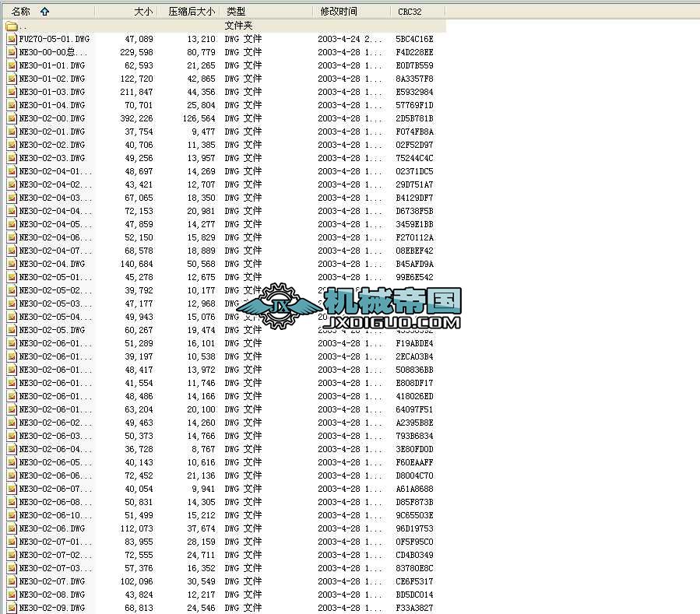Click the file icon next to NE30-02-07.DWG
Screen dimensions: 700x614
(x=12, y=581)
